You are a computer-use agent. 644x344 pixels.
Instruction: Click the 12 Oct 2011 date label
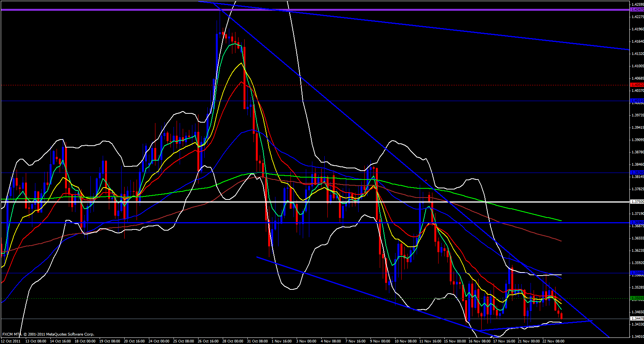click(11, 341)
